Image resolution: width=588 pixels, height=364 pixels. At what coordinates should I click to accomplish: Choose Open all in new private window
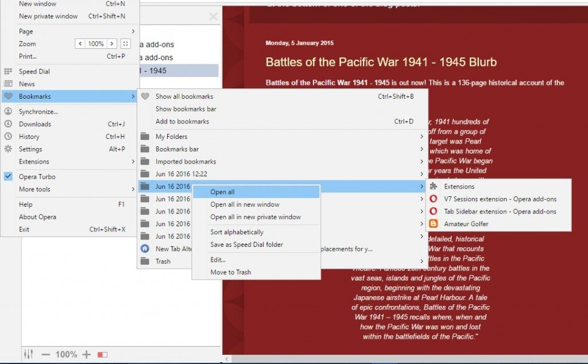point(256,216)
